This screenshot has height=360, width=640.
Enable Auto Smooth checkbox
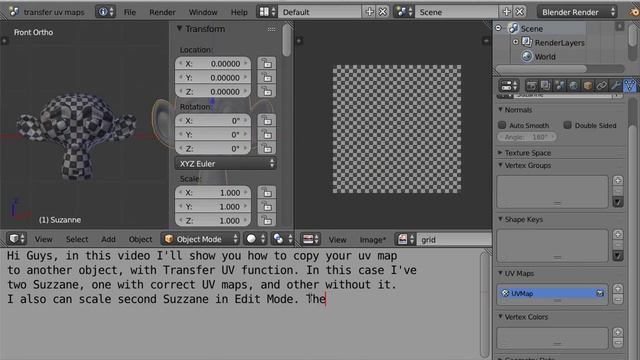(502, 125)
